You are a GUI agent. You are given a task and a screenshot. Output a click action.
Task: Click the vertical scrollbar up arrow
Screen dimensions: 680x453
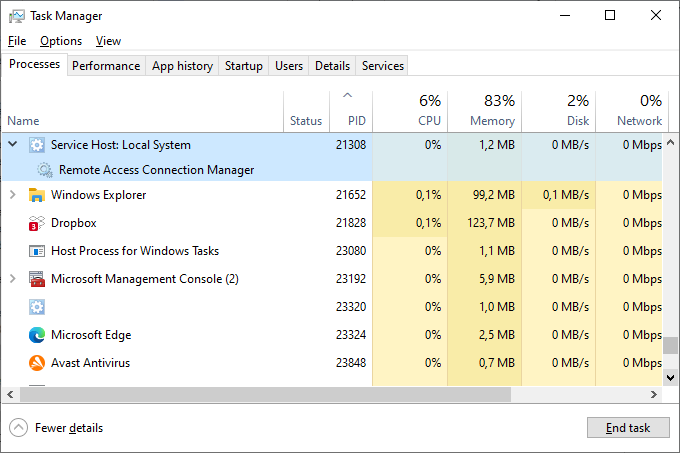pos(670,142)
